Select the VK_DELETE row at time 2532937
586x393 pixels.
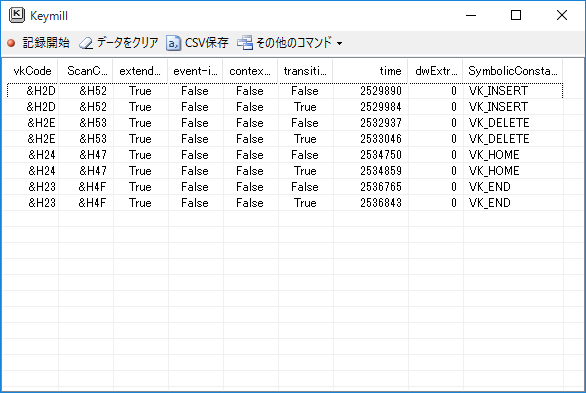click(x=285, y=123)
